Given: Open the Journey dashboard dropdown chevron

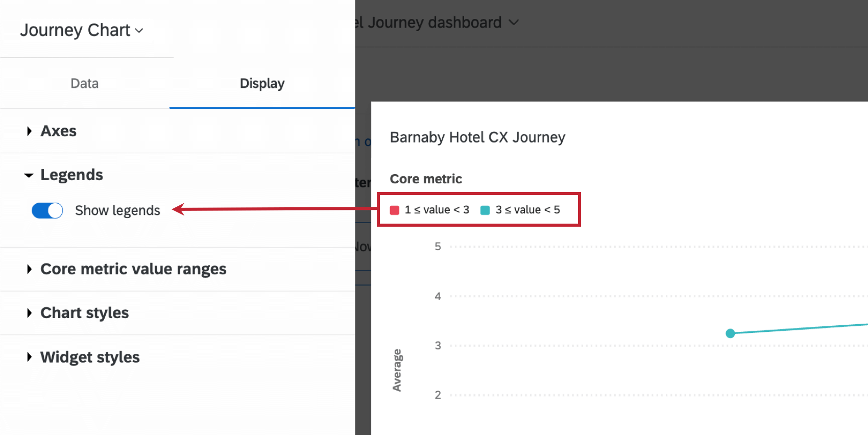Looking at the screenshot, I should (x=514, y=22).
